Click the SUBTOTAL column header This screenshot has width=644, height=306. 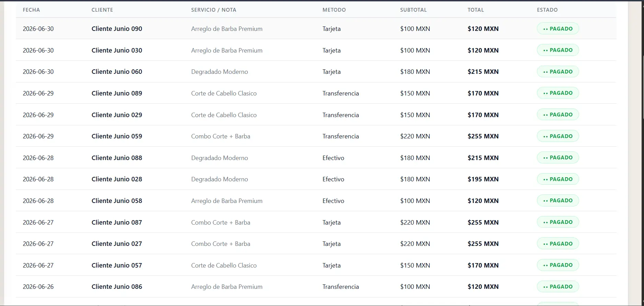(x=413, y=10)
